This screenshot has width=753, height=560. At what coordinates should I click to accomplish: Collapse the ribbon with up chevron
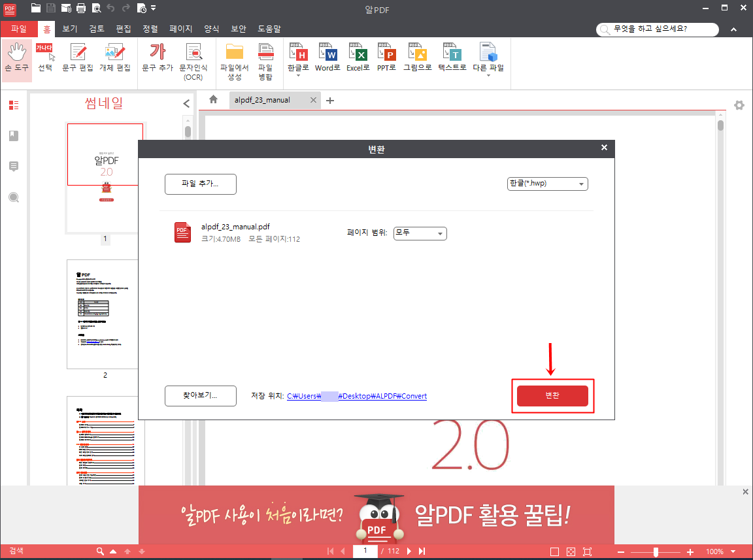coord(734,30)
